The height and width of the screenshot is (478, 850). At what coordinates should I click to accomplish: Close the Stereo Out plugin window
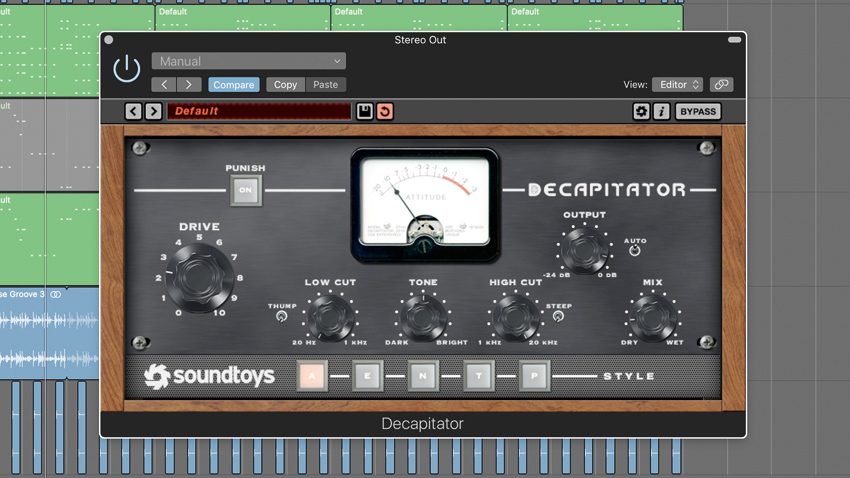(x=108, y=40)
